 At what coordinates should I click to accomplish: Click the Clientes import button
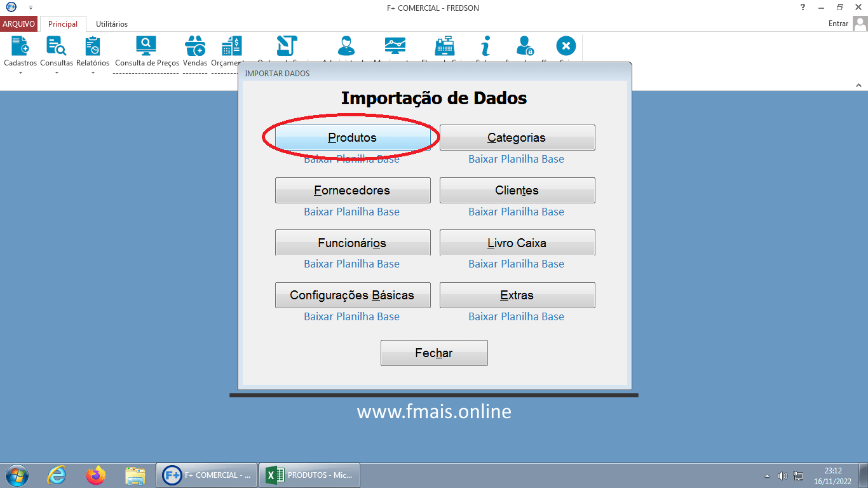[x=517, y=190]
